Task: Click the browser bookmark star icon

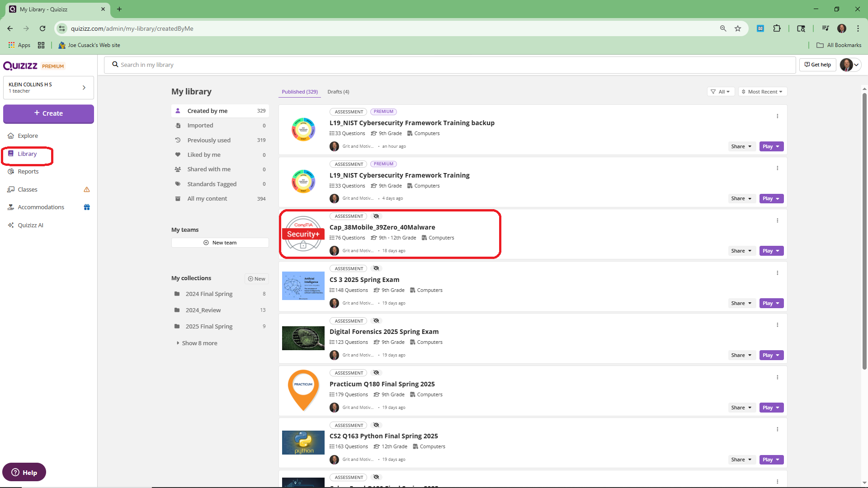Action: point(738,28)
